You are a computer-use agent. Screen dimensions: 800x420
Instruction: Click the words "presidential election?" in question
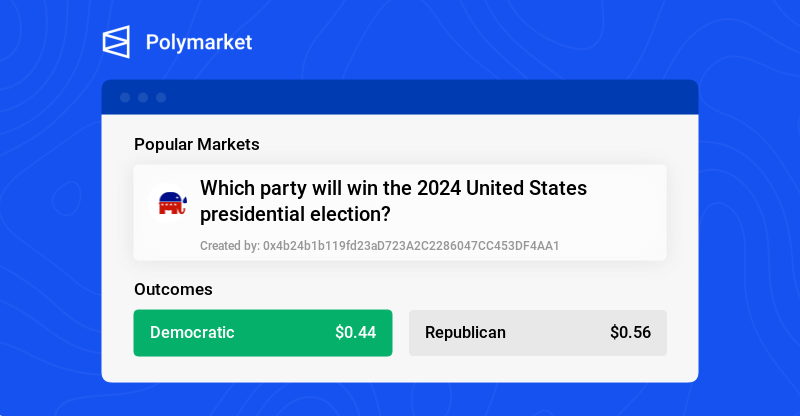295,214
